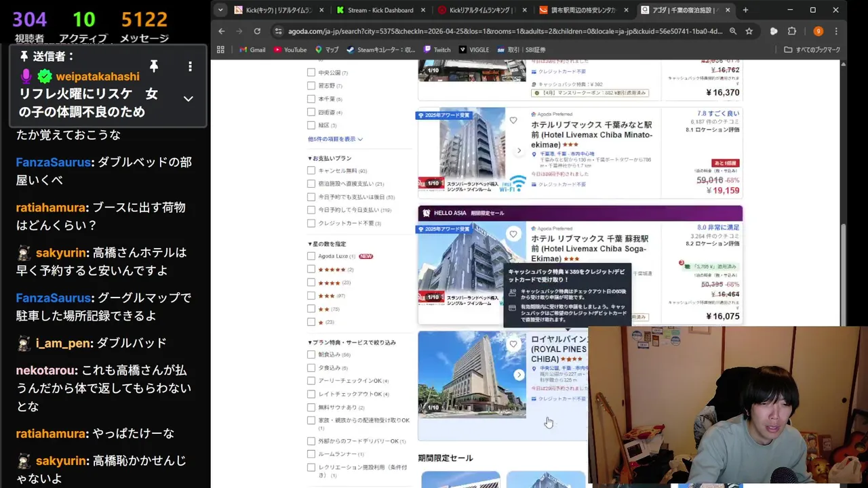Favorite Hotel Livemax Chiba Soga-Ekimae heart
The width and height of the screenshot is (868, 488).
513,235
